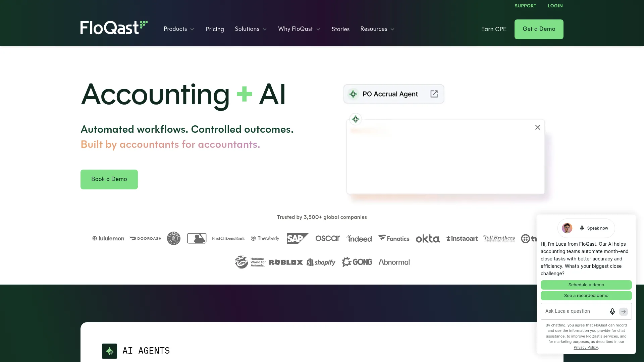Click the Book a Demo button
Viewport: 644px width, 362px height.
pos(109,179)
